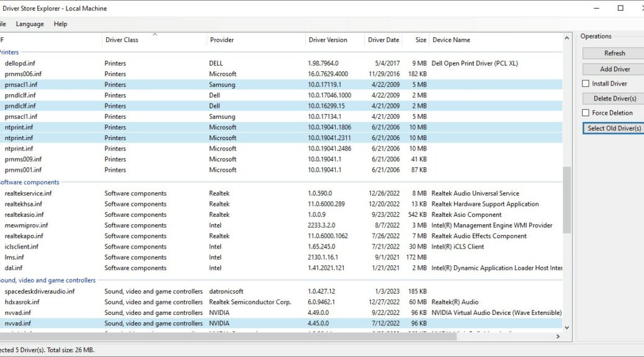Select ntprint.inf version 10.0.19041.2486 row

281,149
